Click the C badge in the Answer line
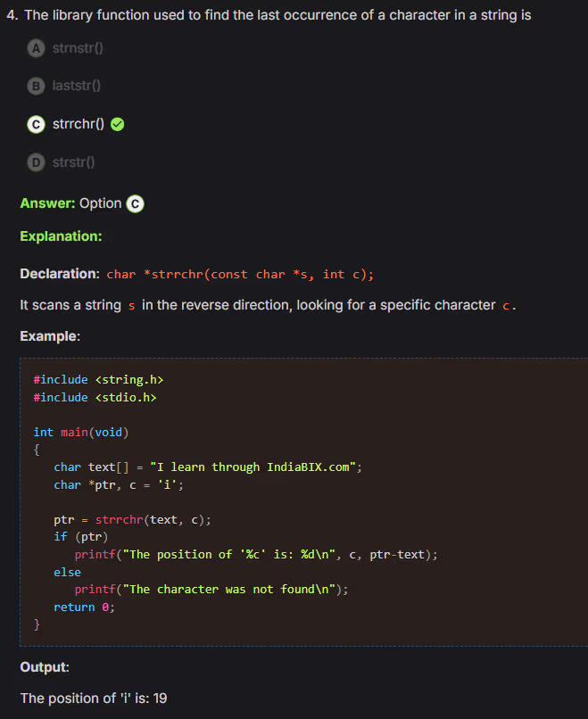 coord(135,203)
